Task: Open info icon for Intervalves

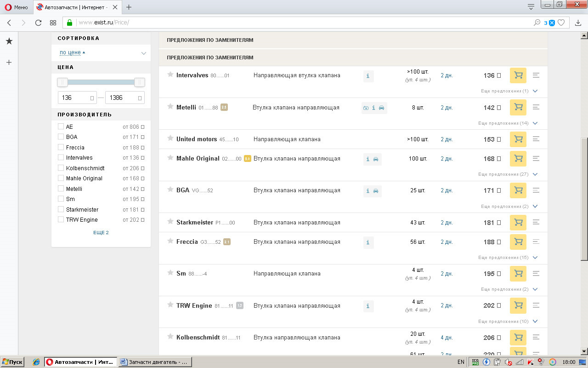Action: point(368,76)
